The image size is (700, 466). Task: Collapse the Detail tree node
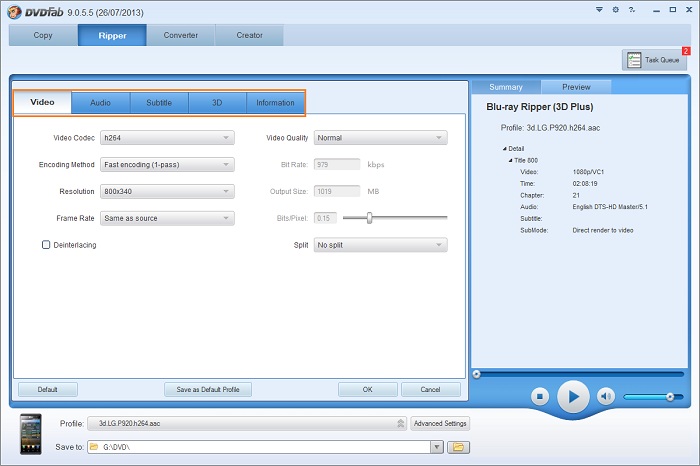coord(505,149)
